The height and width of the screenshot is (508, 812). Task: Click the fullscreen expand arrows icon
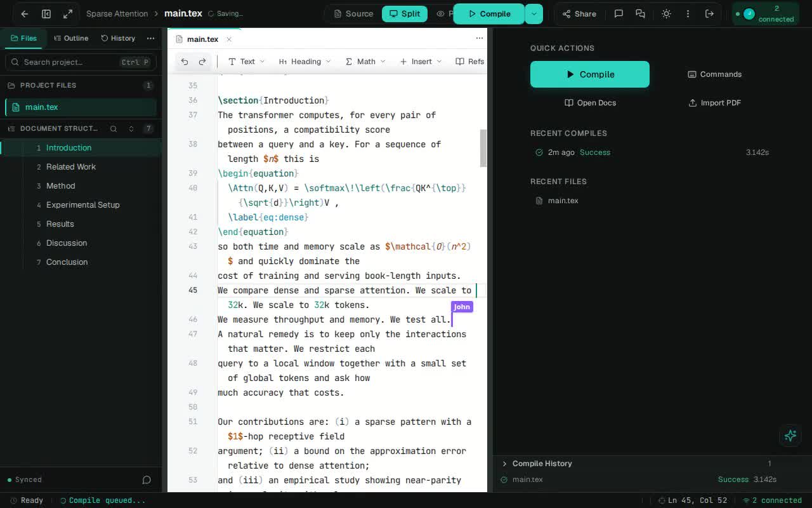click(68, 13)
